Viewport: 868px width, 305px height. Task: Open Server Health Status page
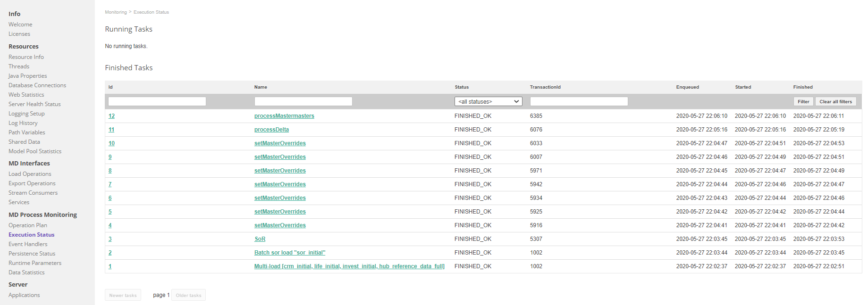(34, 104)
